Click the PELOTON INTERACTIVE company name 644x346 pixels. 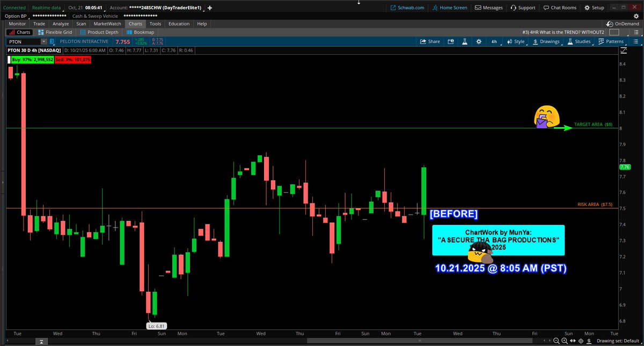85,41
